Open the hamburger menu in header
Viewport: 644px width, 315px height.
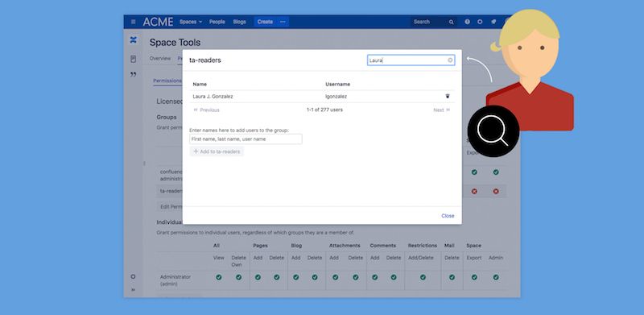[x=133, y=22]
